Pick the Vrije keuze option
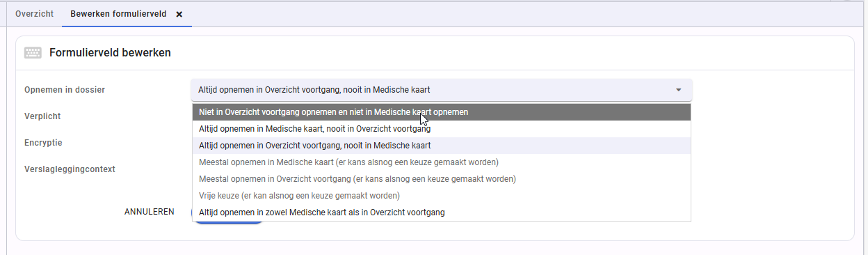Viewport: 868px width, 255px height. (442, 196)
